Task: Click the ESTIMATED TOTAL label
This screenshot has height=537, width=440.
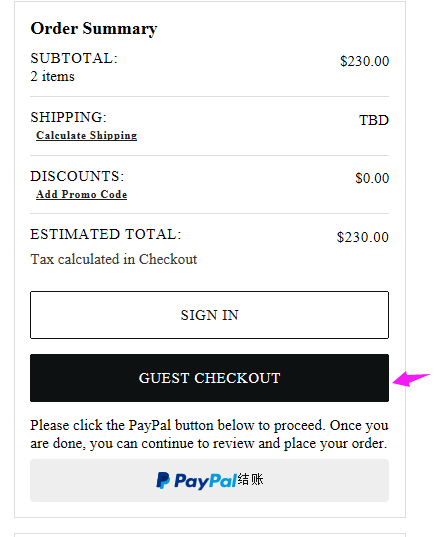Action: (106, 234)
